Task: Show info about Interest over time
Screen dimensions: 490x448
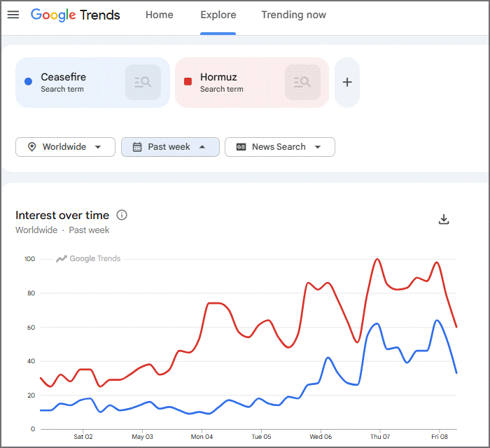Action: coord(122,215)
